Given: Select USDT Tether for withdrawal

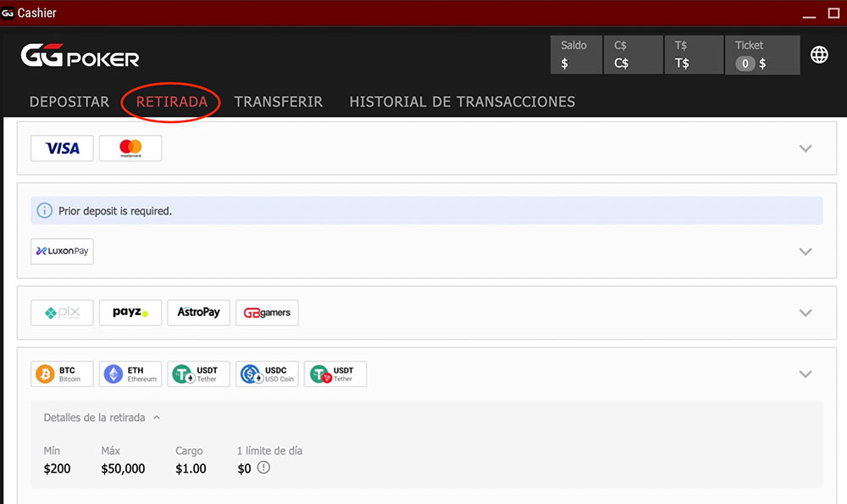Looking at the screenshot, I should (x=198, y=374).
